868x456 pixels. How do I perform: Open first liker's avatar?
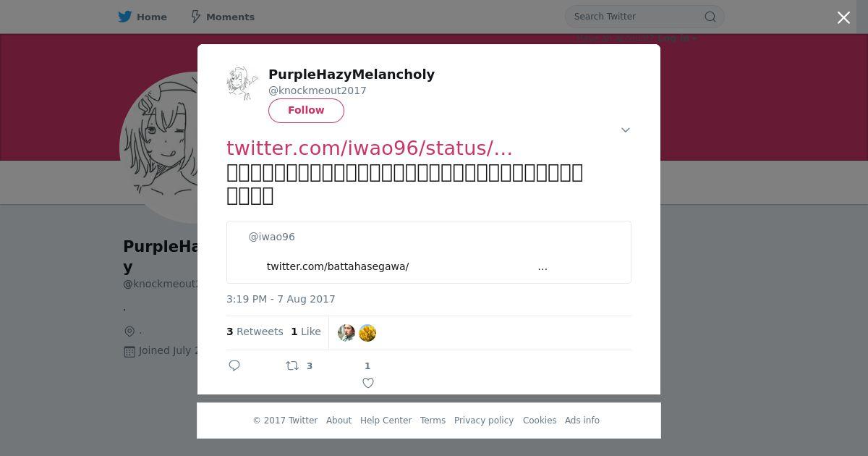click(x=346, y=333)
